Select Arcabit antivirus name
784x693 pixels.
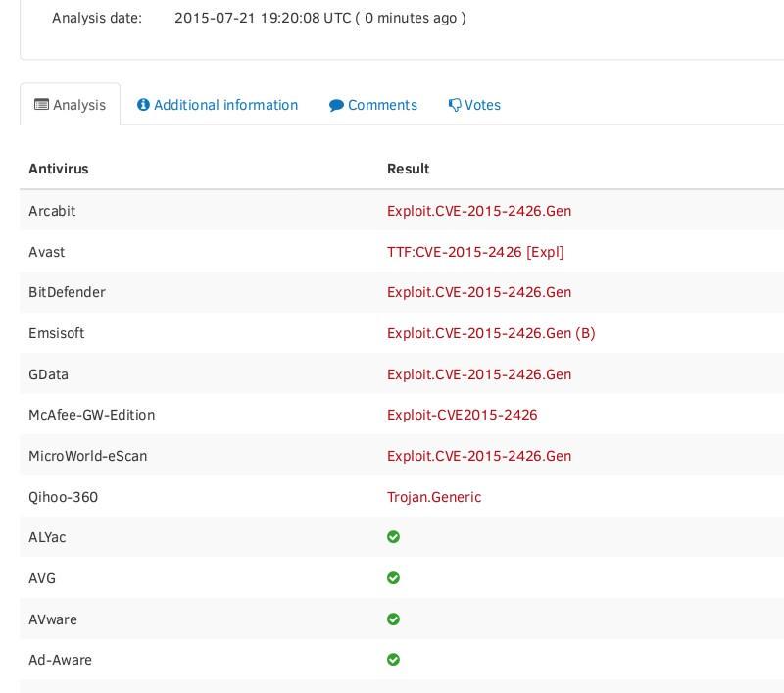(x=52, y=211)
